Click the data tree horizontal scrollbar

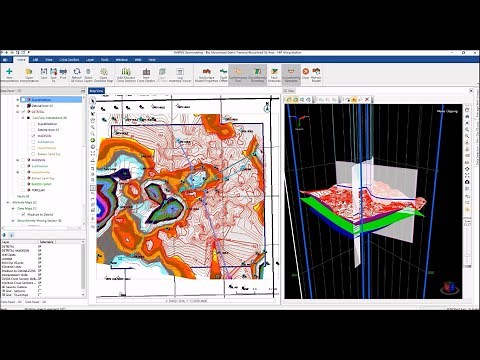[x=42, y=228]
